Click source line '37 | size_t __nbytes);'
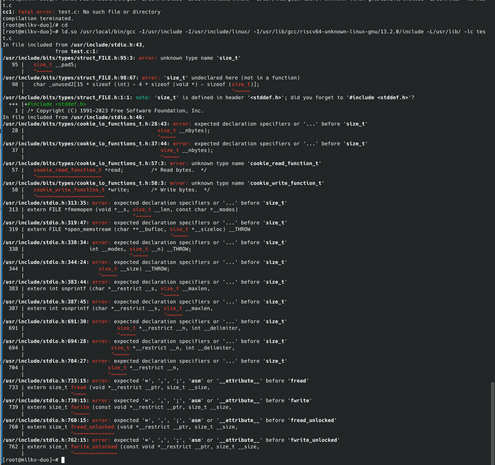 (112, 150)
